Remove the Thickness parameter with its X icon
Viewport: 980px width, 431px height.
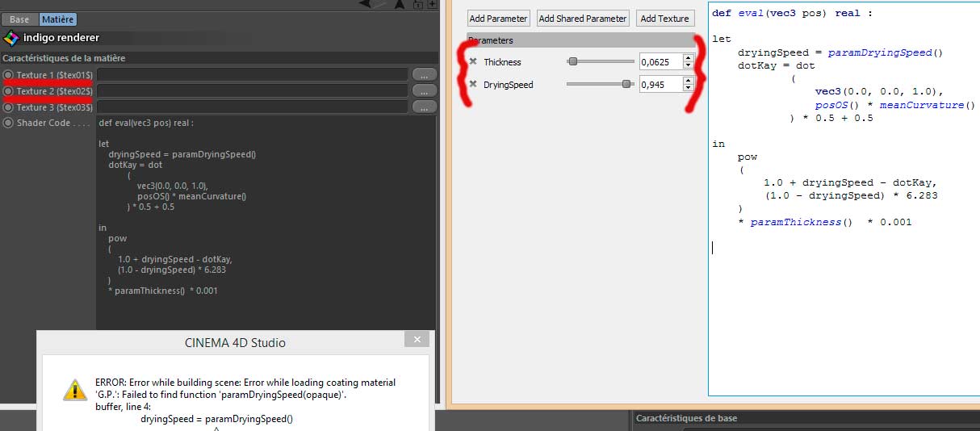click(473, 62)
